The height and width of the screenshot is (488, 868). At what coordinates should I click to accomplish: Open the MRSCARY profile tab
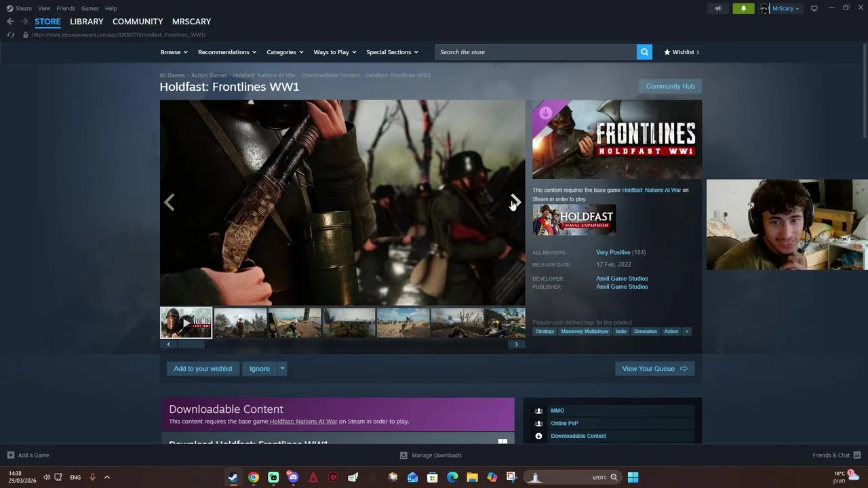[191, 22]
